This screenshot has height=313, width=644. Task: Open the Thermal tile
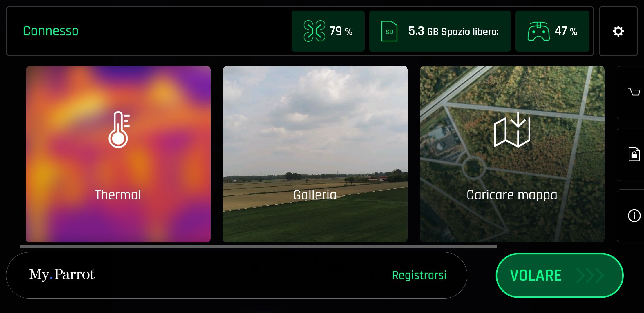pos(118,154)
